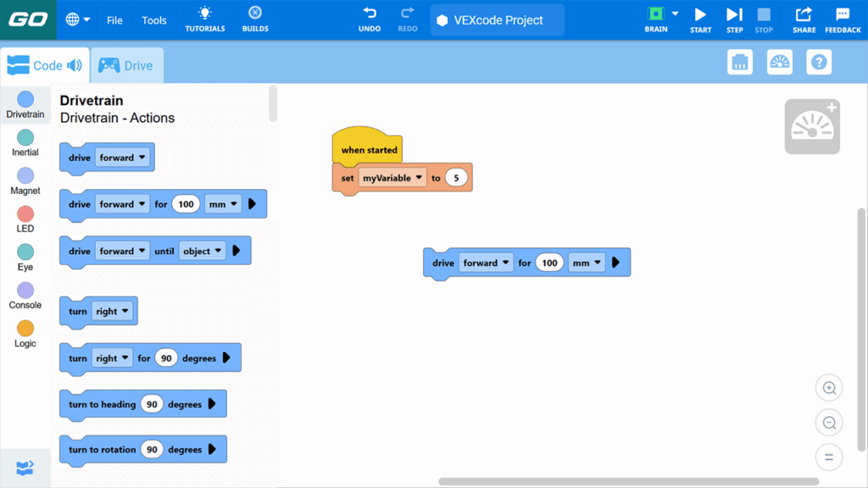This screenshot has width=868, height=488.
Task: Select the Eye block category
Action: coord(25,258)
